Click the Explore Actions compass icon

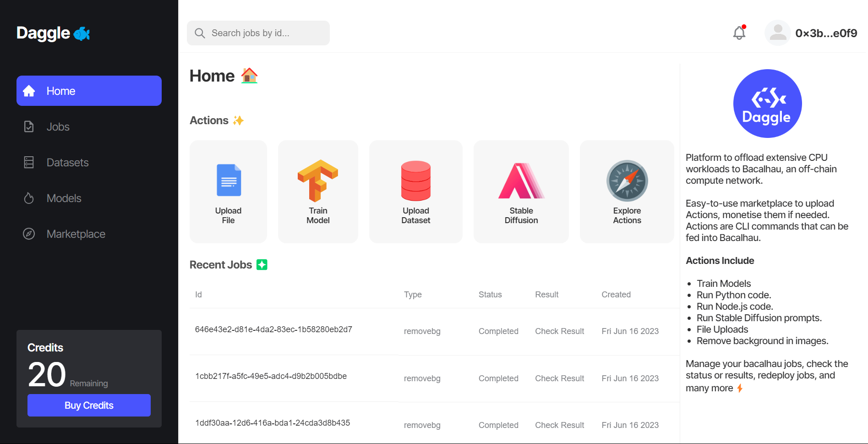click(627, 181)
